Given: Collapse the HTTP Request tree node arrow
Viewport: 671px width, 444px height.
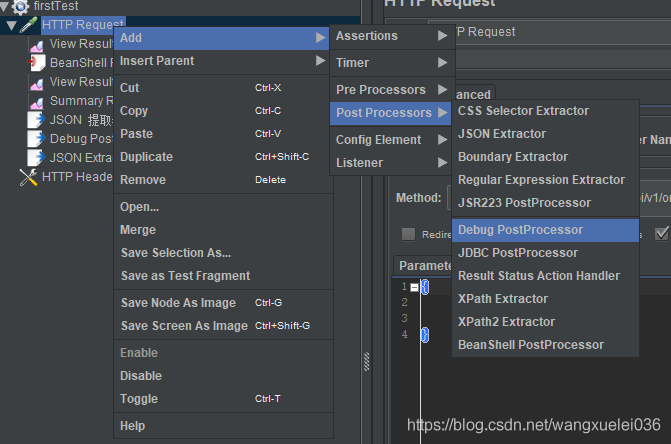Looking at the screenshot, I should click(x=10, y=24).
